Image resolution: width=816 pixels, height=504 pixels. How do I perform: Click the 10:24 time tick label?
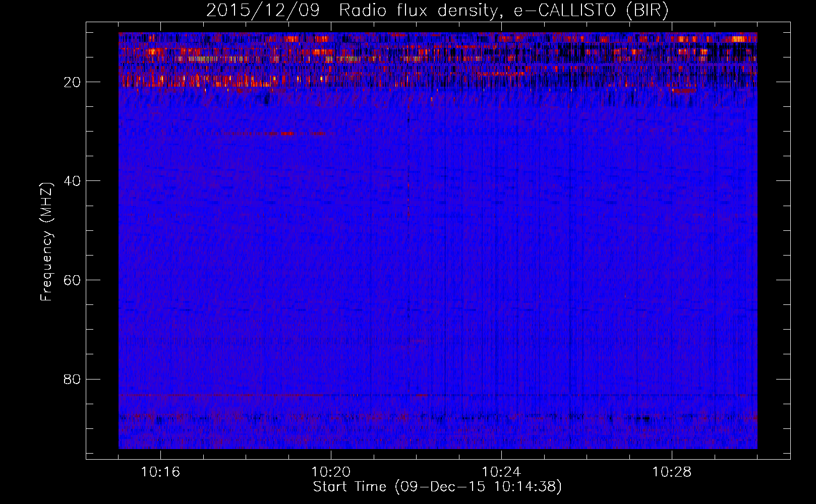click(501, 472)
